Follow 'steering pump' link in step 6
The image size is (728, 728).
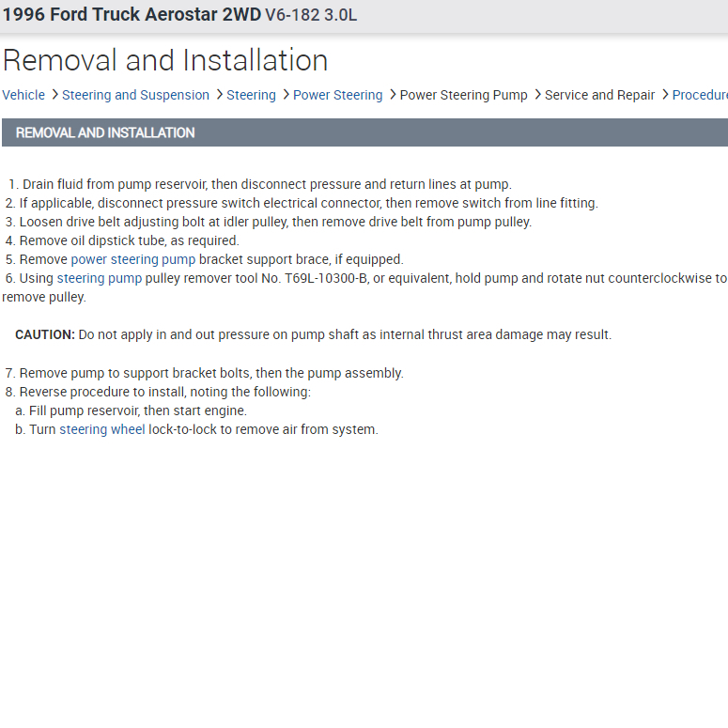click(100, 278)
